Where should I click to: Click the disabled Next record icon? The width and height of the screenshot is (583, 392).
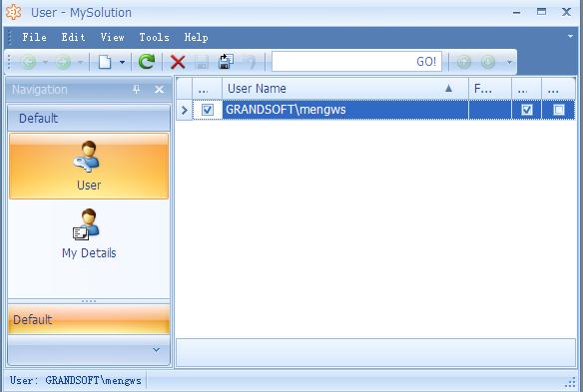pos(488,62)
